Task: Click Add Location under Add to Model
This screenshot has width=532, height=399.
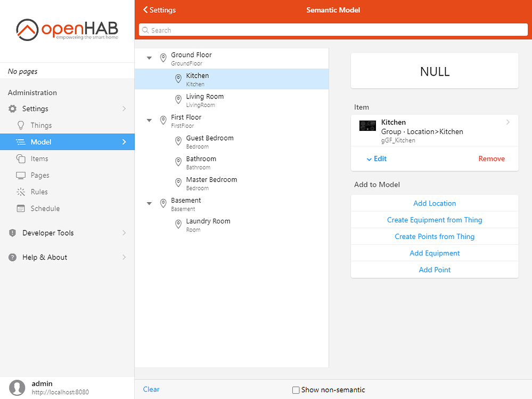Action: click(435, 203)
